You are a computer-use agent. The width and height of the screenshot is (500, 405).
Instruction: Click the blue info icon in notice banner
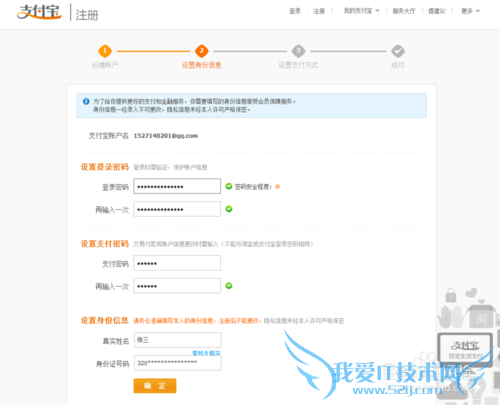(86, 101)
